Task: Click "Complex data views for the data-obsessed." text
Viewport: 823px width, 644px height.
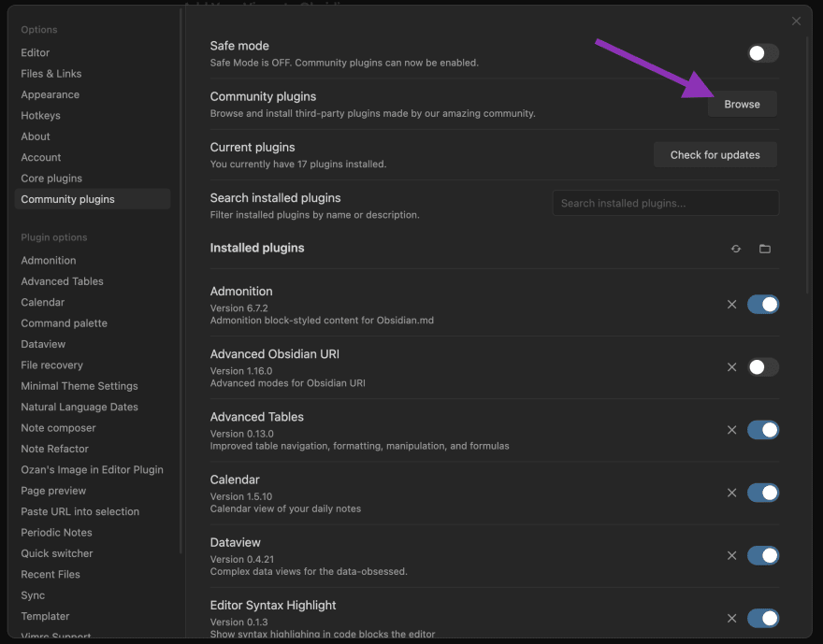Action: click(309, 571)
